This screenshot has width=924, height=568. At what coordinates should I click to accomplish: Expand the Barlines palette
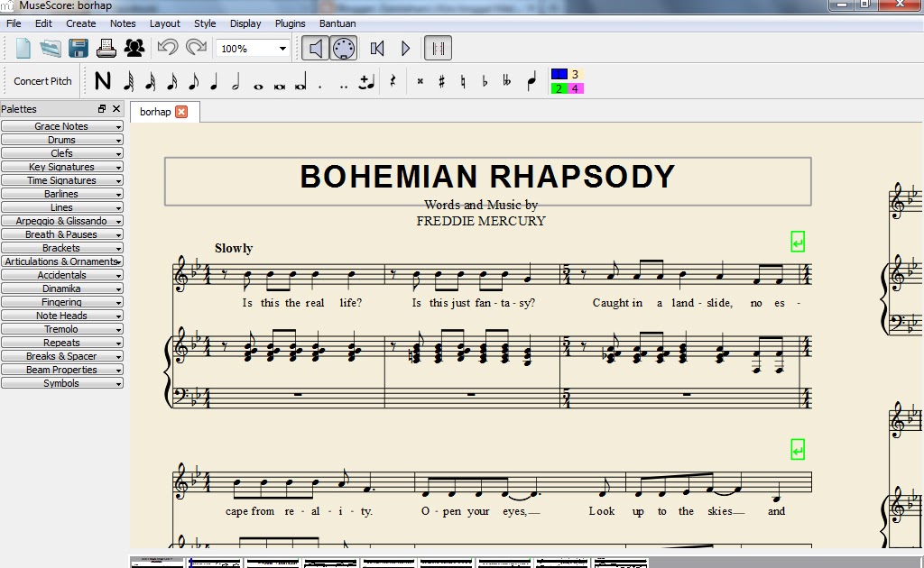click(62, 194)
